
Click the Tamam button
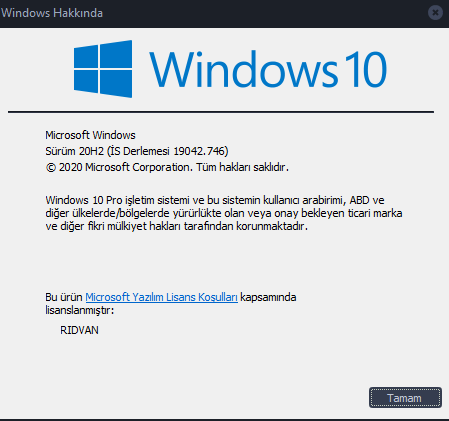click(405, 397)
